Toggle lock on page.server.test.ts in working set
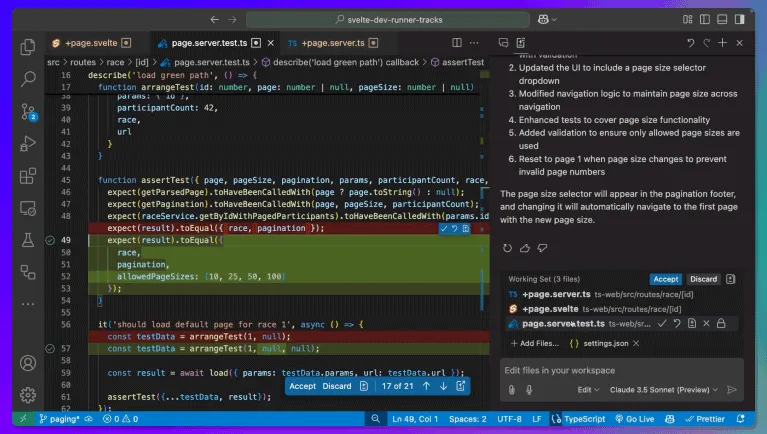767x434 pixels. 721,323
